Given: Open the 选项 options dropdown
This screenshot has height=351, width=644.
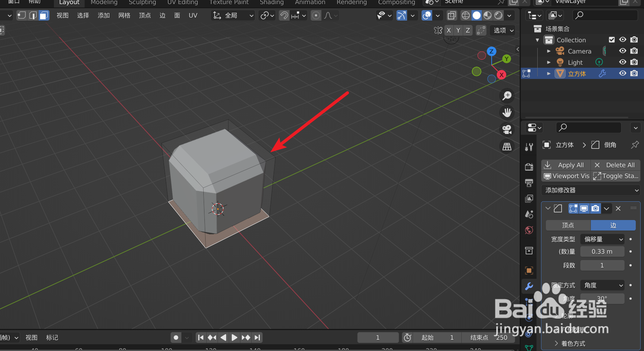Looking at the screenshot, I should 503,30.
